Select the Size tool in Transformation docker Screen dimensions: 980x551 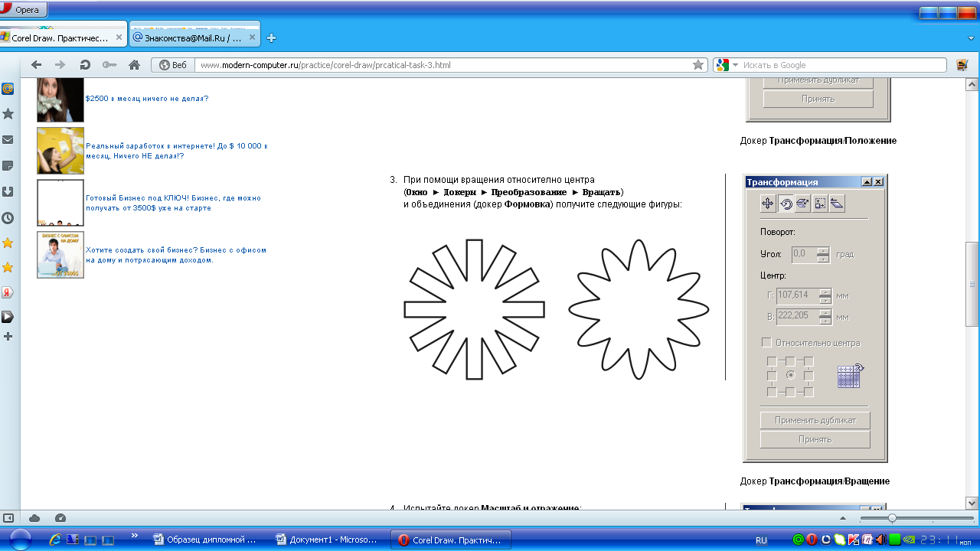820,204
